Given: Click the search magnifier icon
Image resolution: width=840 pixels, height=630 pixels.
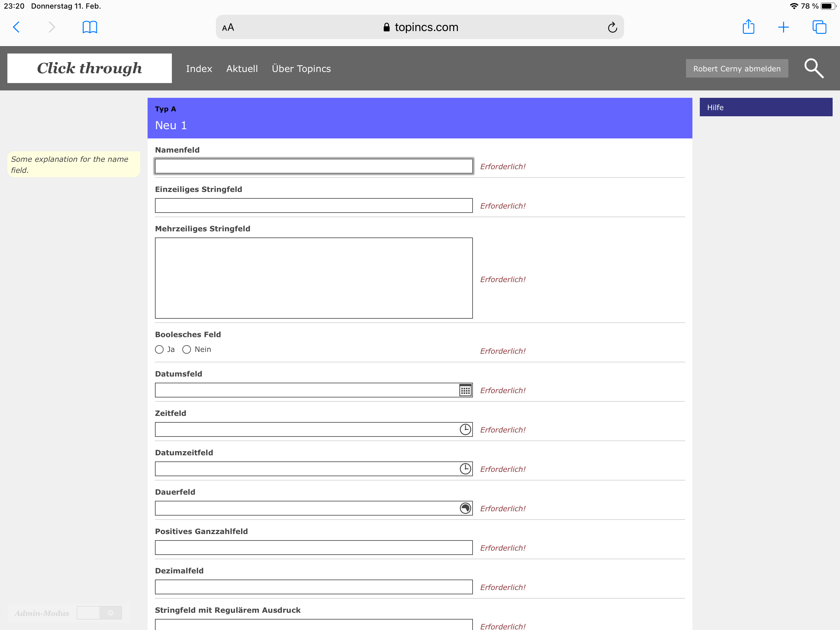Looking at the screenshot, I should pos(814,68).
